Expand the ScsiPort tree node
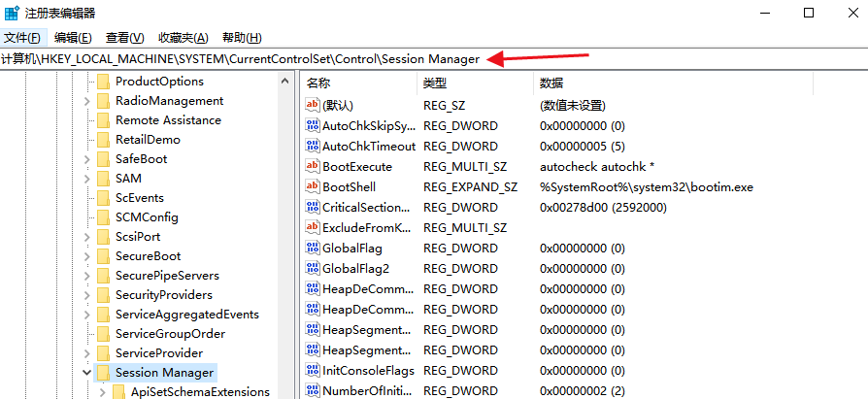The height and width of the screenshot is (399, 868). [x=87, y=237]
